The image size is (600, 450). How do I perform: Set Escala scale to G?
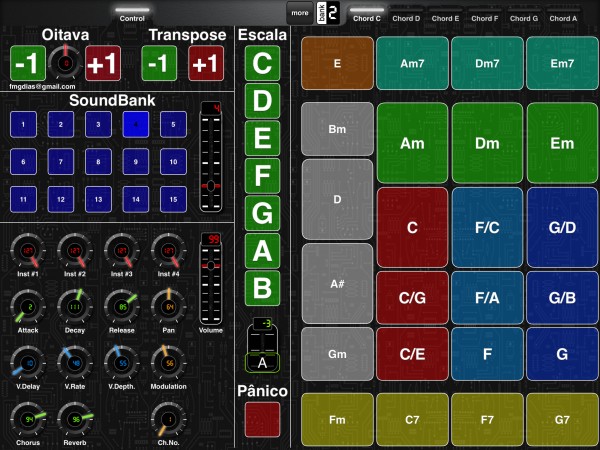tap(262, 213)
